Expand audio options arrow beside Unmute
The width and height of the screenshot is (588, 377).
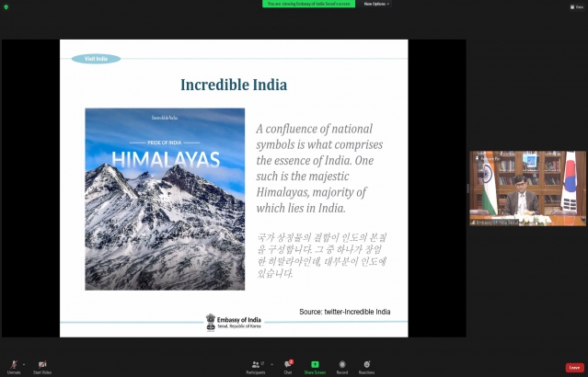[x=24, y=363]
